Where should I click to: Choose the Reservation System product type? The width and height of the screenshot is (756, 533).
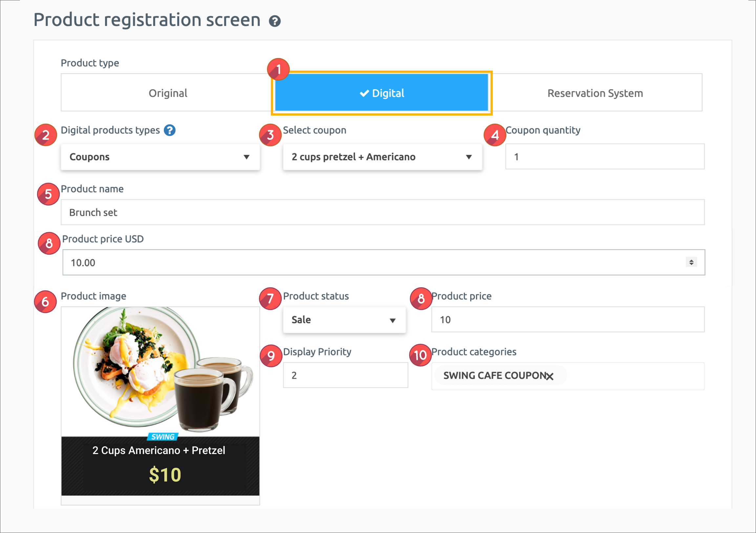595,93
